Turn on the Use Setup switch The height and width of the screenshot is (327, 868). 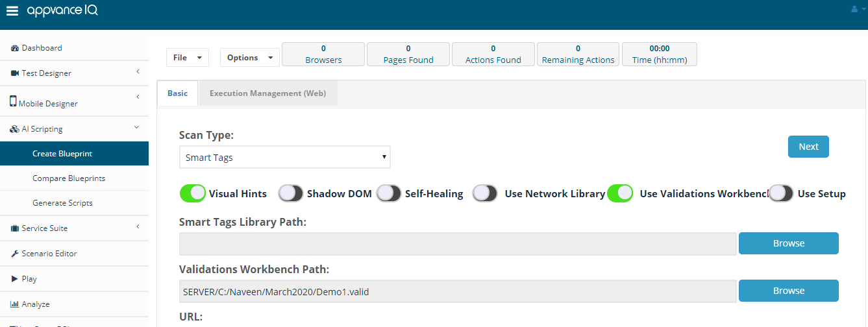coord(782,193)
